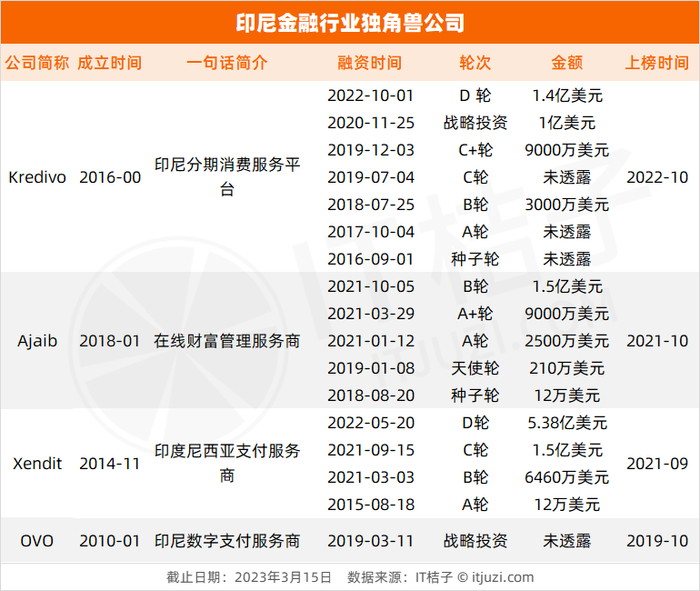Click founding date 2016-00
The width and height of the screenshot is (700, 591).
coord(110,178)
